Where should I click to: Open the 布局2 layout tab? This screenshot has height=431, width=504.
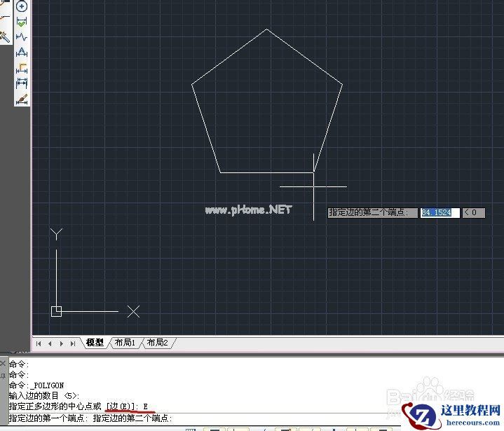pos(157,343)
